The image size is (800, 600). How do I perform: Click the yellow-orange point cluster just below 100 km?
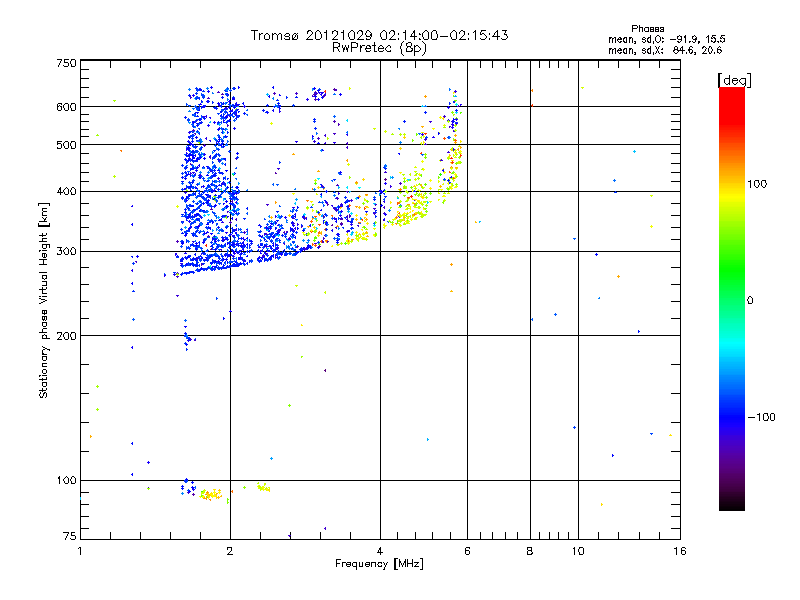pos(210,494)
